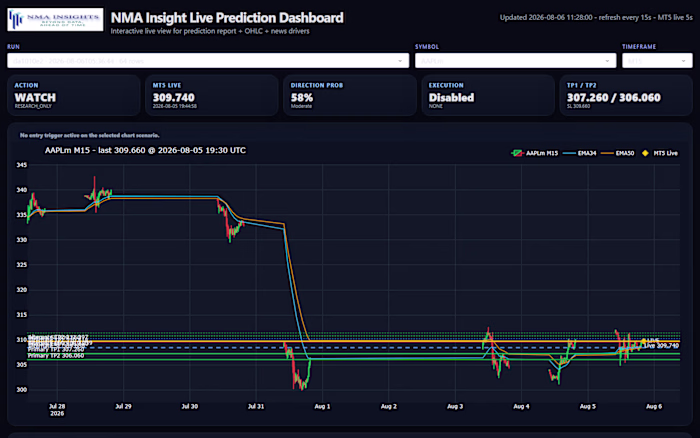Image resolution: width=700 pixels, height=438 pixels.
Task: Click the yellow MT5 Live diamond marker on chart
Action: point(643,342)
